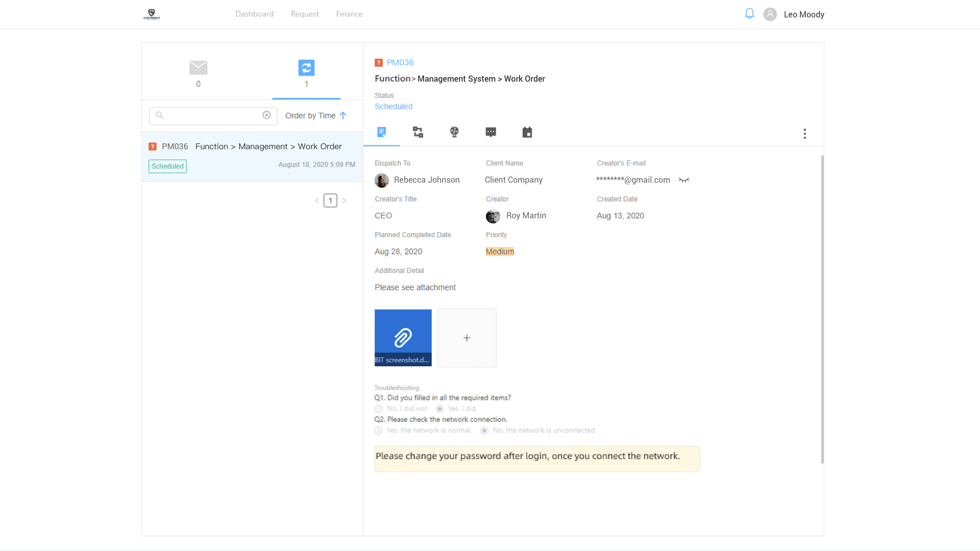980x551 pixels.
Task: Select 'Yes, I did' radio option
Action: click(439, 409)
